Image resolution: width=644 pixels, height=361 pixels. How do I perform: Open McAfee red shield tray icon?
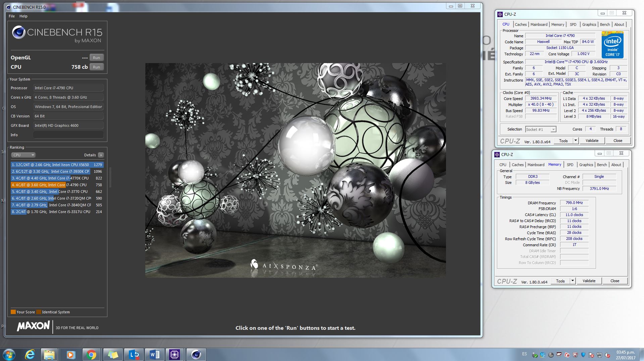tap(575, 355)
